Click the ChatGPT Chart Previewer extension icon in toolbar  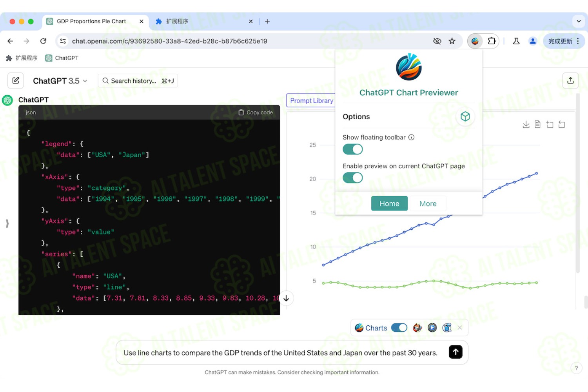(x=475, y=41)
